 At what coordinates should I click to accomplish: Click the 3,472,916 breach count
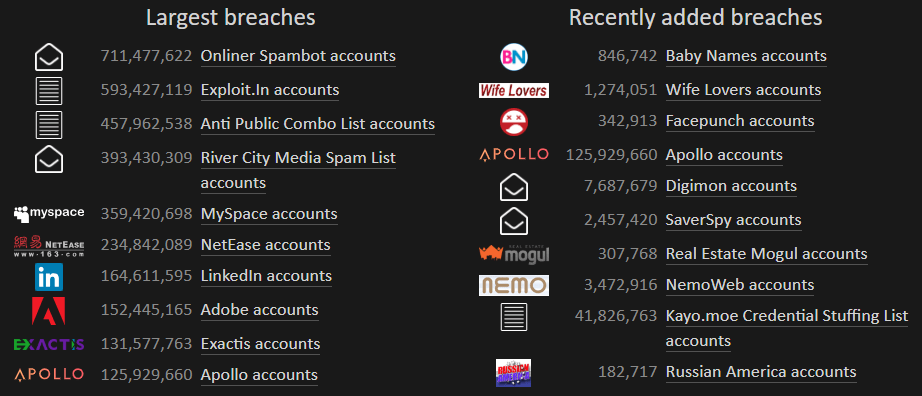point(620,285)
